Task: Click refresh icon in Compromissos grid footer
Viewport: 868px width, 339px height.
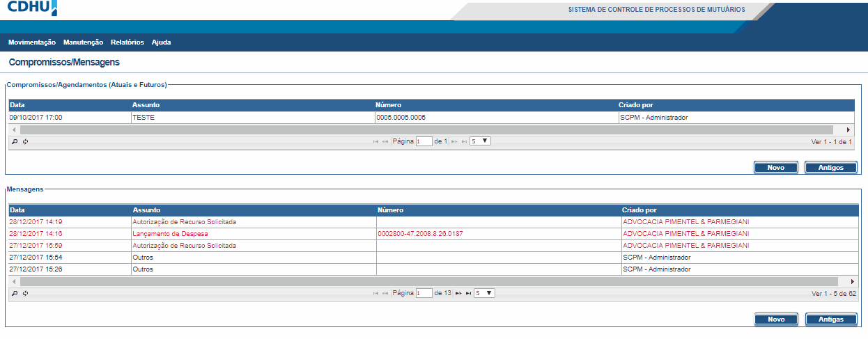Action: point(25,141)
